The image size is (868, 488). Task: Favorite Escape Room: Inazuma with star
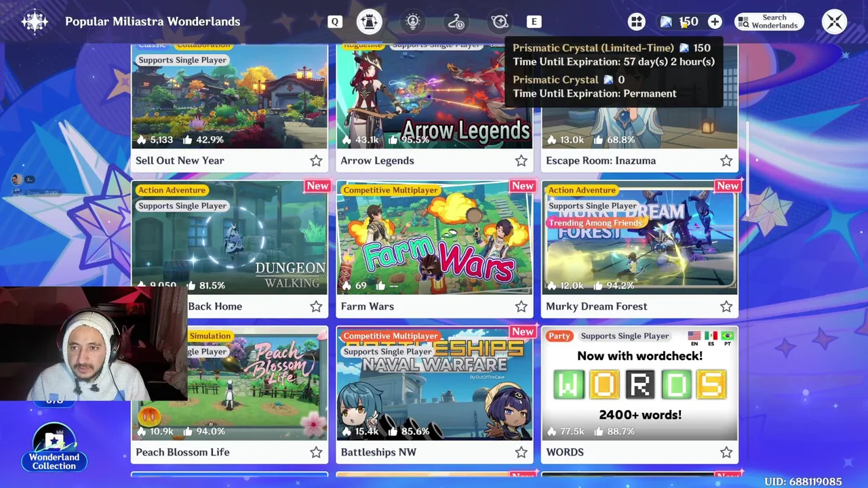[726, 161]
